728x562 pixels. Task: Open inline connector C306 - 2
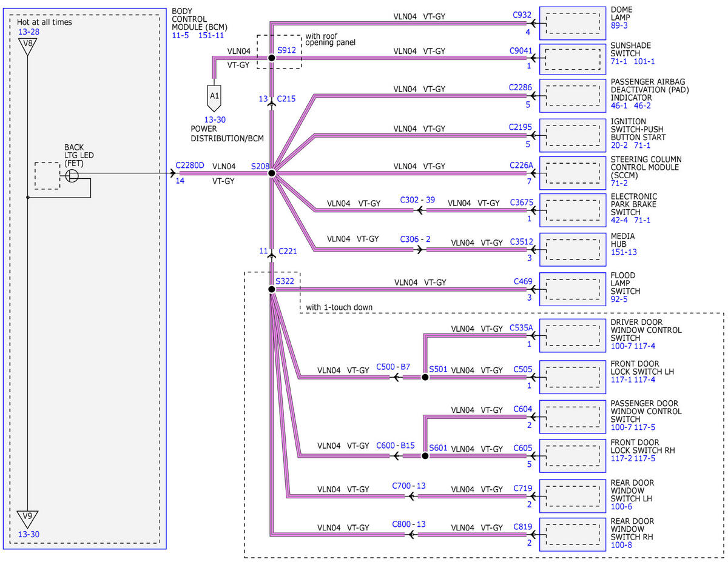415,239
